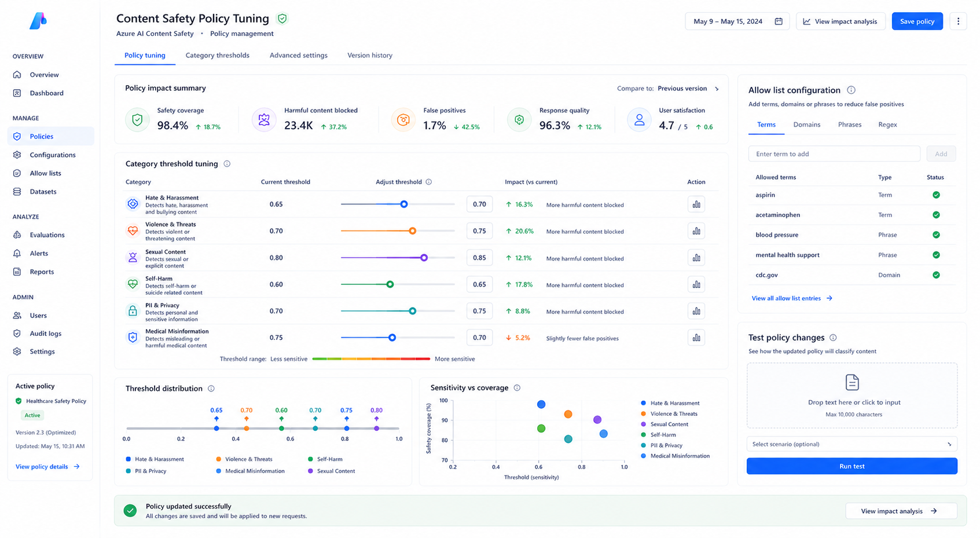Switch to Version history tab
Viewport: 980px width, 538px height.
point(369,56)
